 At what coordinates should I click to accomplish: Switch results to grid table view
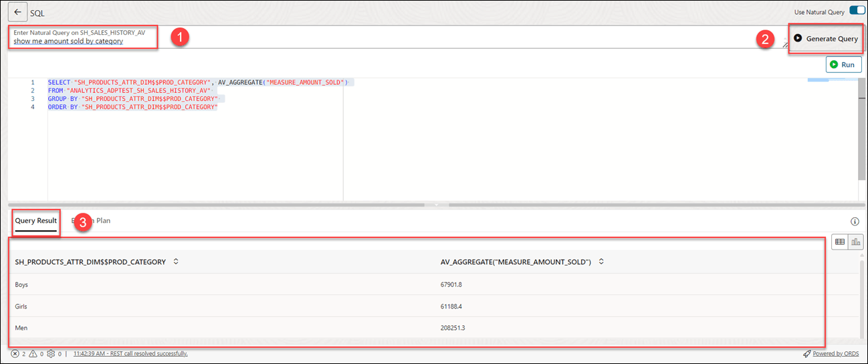coord(840,242)
